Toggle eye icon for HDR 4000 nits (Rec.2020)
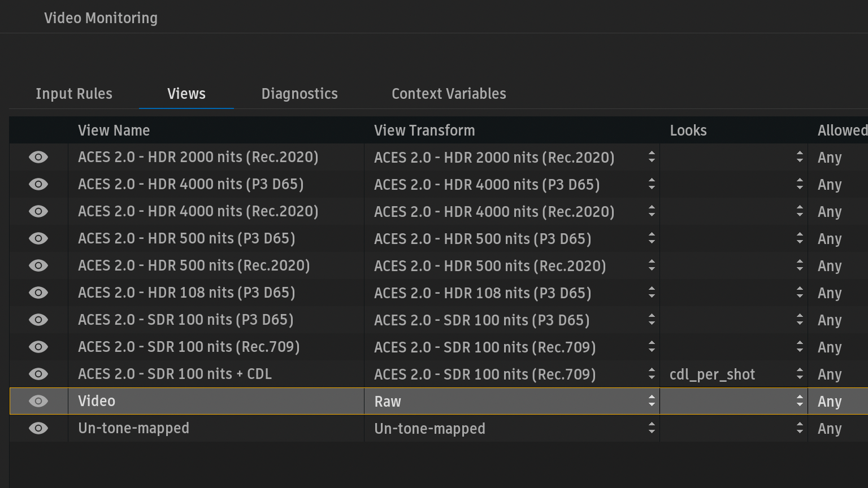The image size is (868, 488). pyautogui.click(x=38, y=211)
